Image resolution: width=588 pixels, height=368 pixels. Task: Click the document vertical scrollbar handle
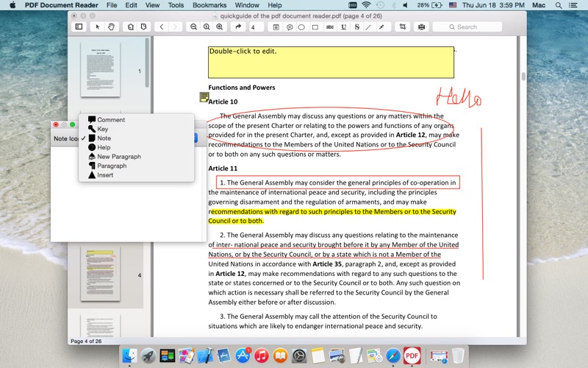click(523, 77)
